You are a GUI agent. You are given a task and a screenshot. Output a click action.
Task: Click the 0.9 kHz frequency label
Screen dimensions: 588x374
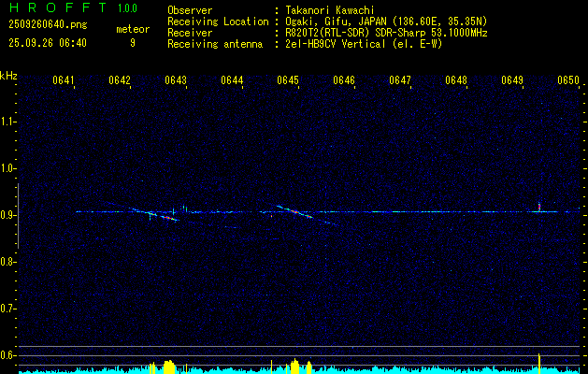pos(7,215)
